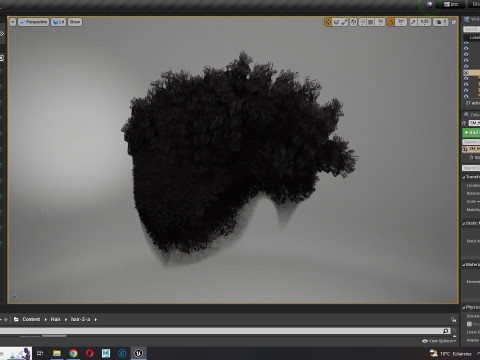Expand arrow after Content breadcrumb
The height and width of the screenshot is (360, 480).
tap(46, 319)
